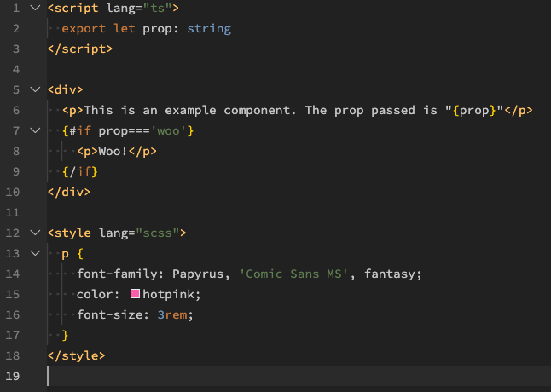
Task: Click the {/if} closing block
Action: click(x=80, y=171)
